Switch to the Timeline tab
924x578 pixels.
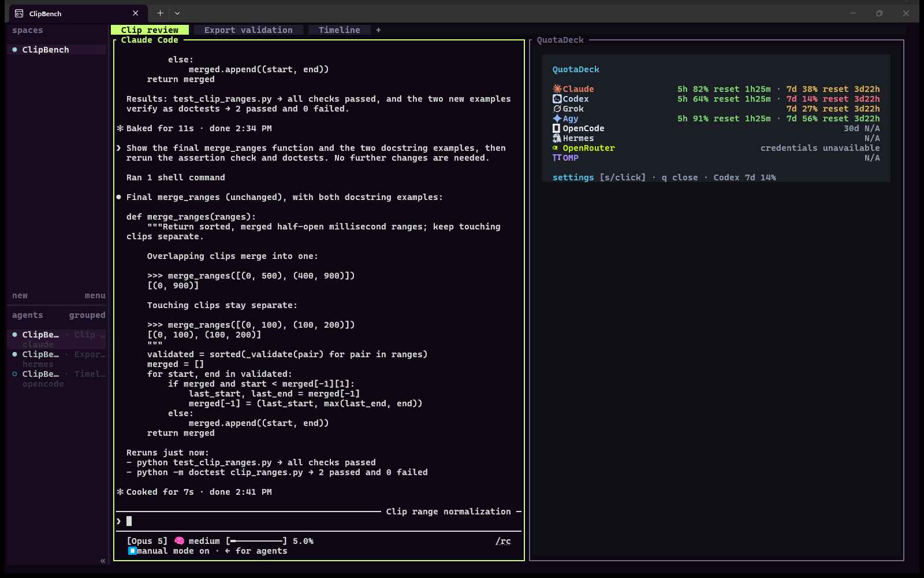[x=339, y=30]
